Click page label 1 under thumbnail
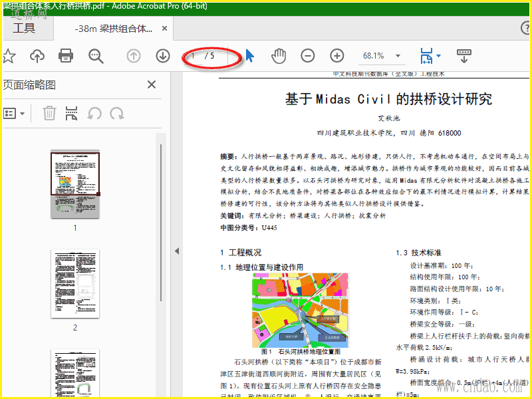532x399 pixels. coord(75,228)
